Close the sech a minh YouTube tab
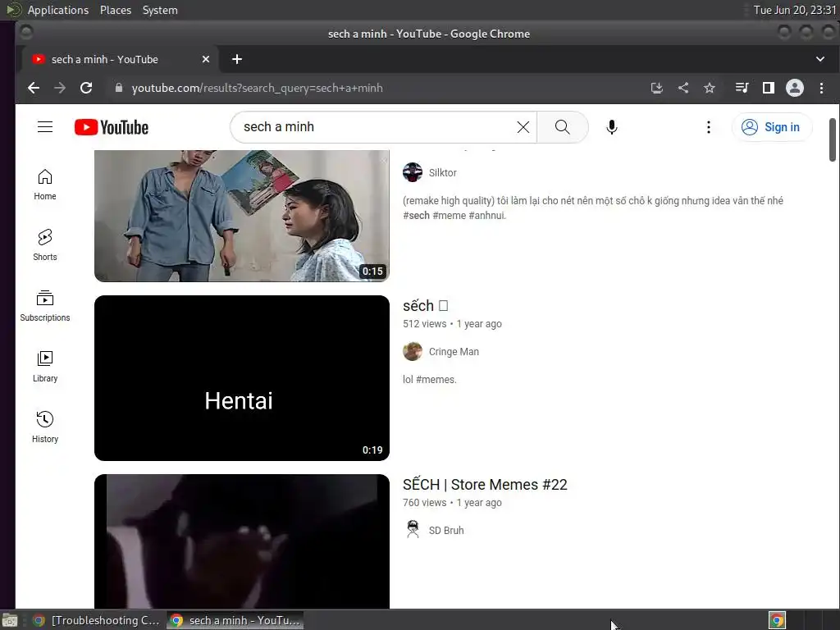 pos(206,59)
